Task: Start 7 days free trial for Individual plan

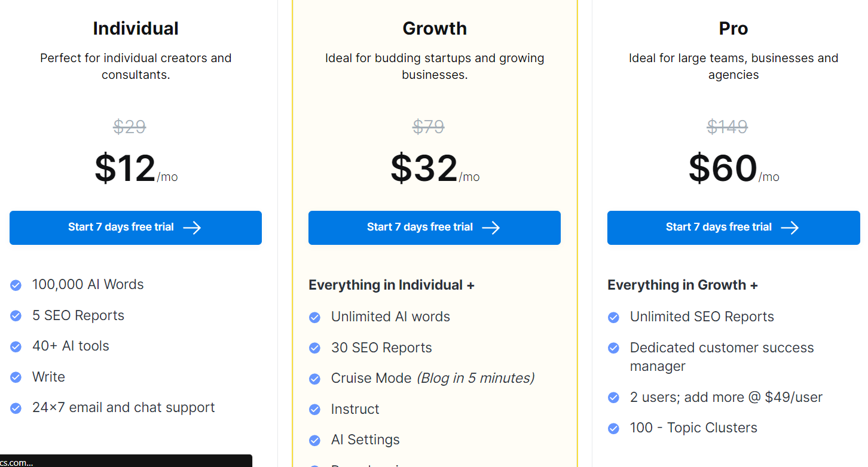Action: click(x=136, y=228)
